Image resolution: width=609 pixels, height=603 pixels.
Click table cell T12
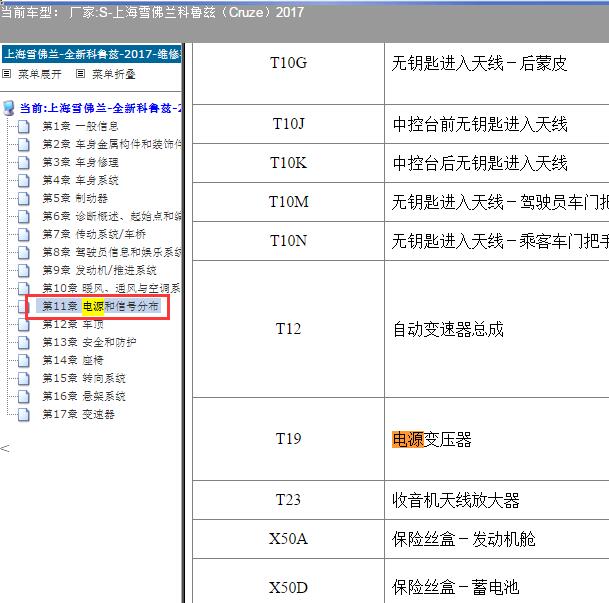(x=288, y=329)
